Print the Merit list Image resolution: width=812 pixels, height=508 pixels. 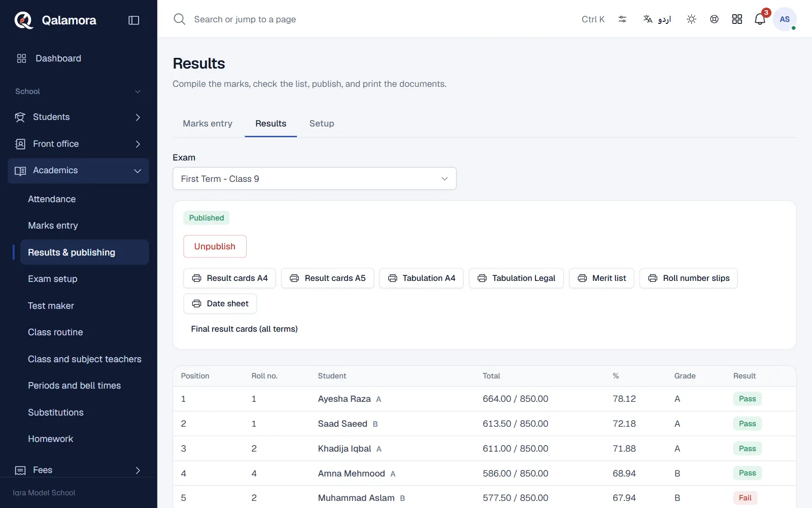click(x=601, y=278)
